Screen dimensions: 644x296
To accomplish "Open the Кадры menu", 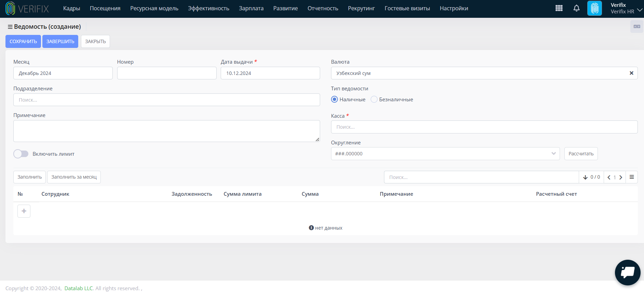I will [x=72, y=8].
